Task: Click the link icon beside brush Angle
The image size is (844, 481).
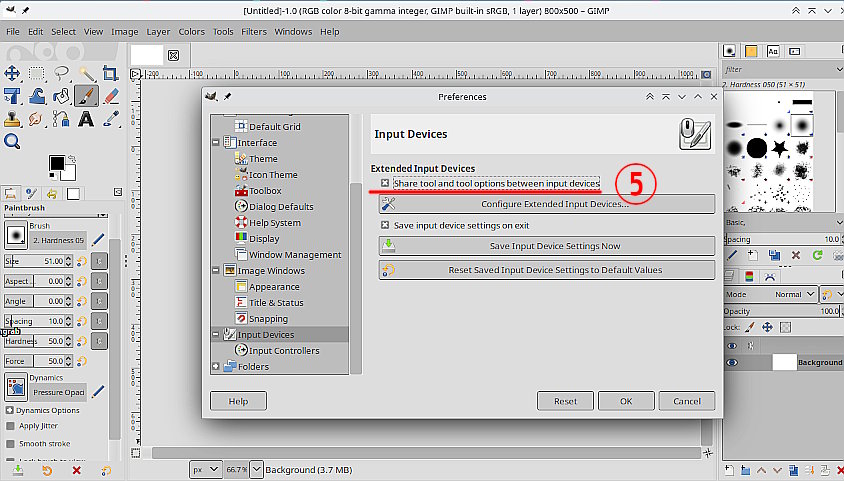Action: click(99, 301)
